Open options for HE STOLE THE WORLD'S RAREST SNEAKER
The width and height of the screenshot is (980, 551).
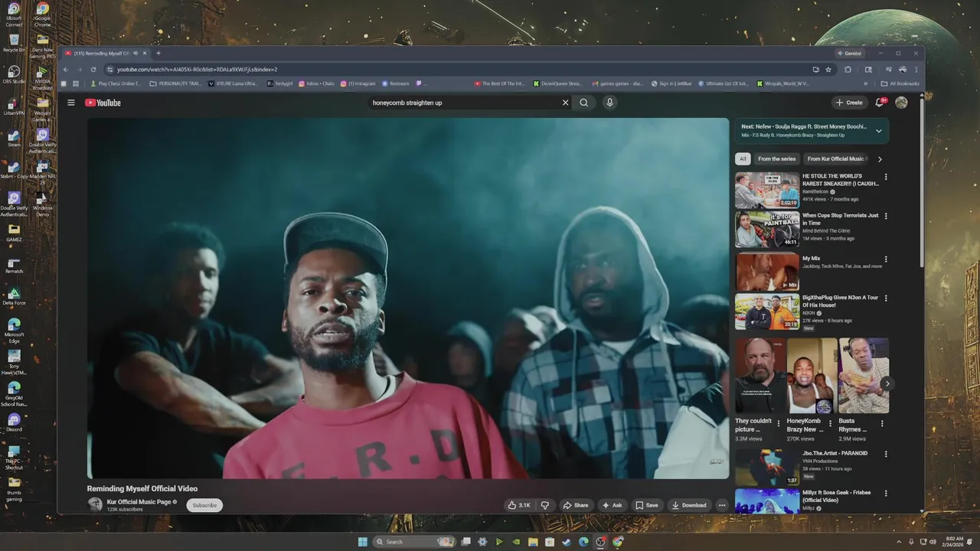point(886,177)
